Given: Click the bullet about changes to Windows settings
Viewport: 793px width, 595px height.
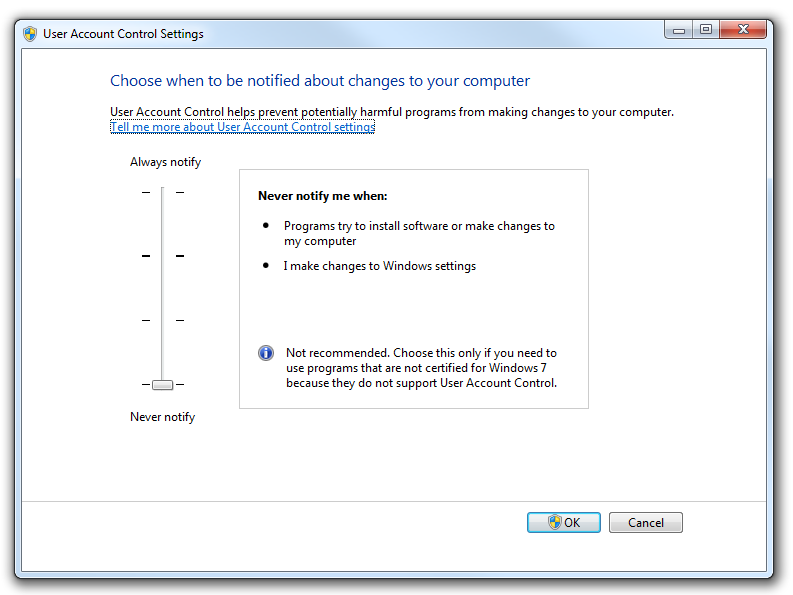Looking at the screenshot, I should tap(379, 266).
